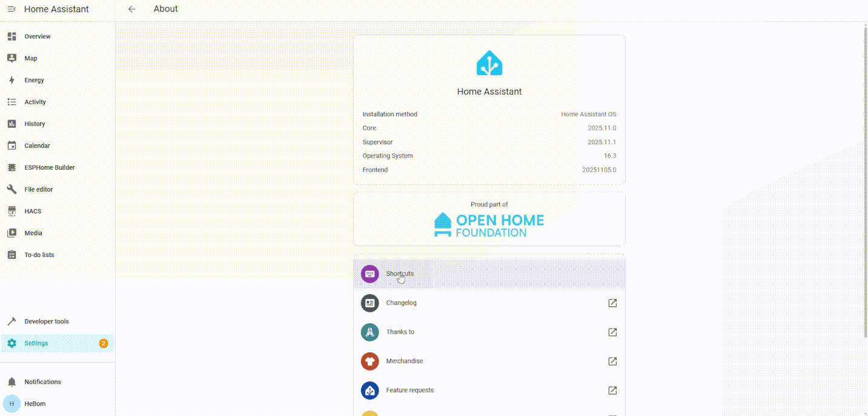Click the History chart icon

(12, 124)
